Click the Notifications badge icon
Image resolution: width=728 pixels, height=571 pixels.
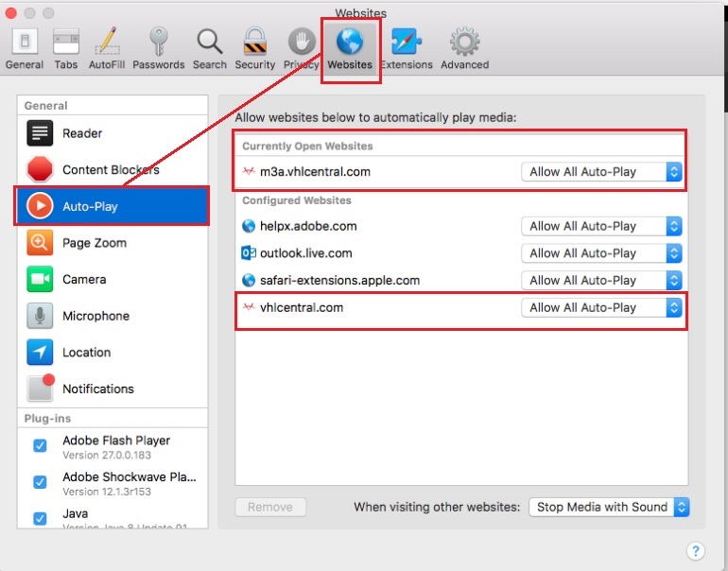point(41,388)
